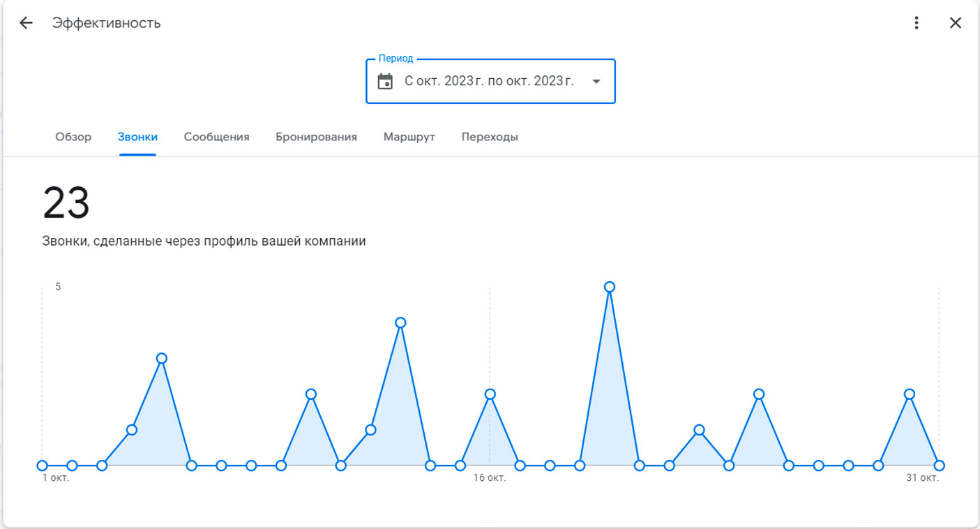Image resolution: width=980 pixels, height=529 pixels.
Task: Expand the period dropdown arrow
Action: [596, 82]
